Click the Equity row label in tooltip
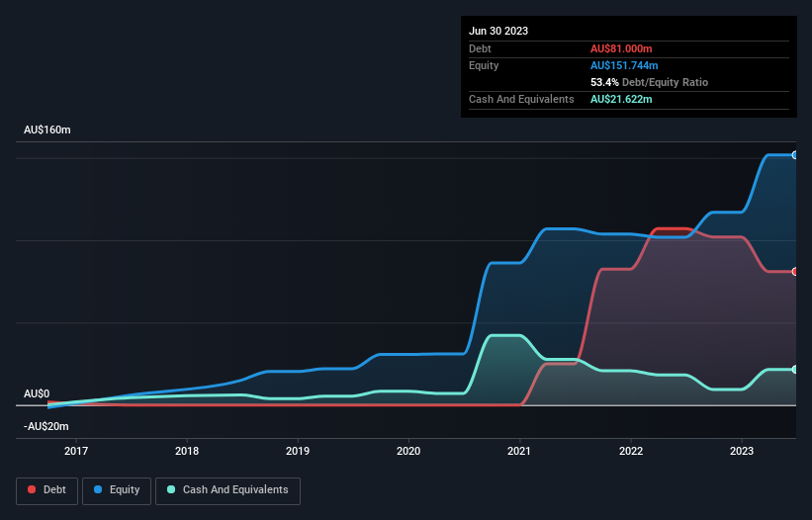812x520 pixels. (x=484, y=65)
